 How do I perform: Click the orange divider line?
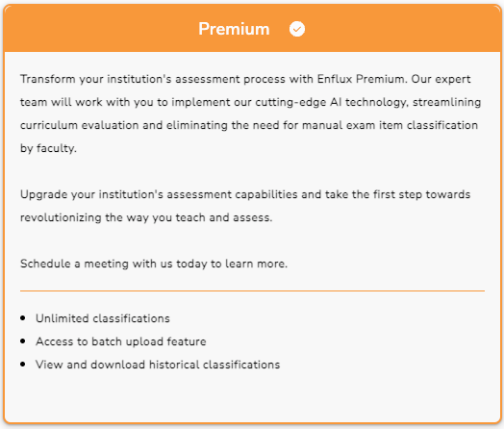coord(252,291)
